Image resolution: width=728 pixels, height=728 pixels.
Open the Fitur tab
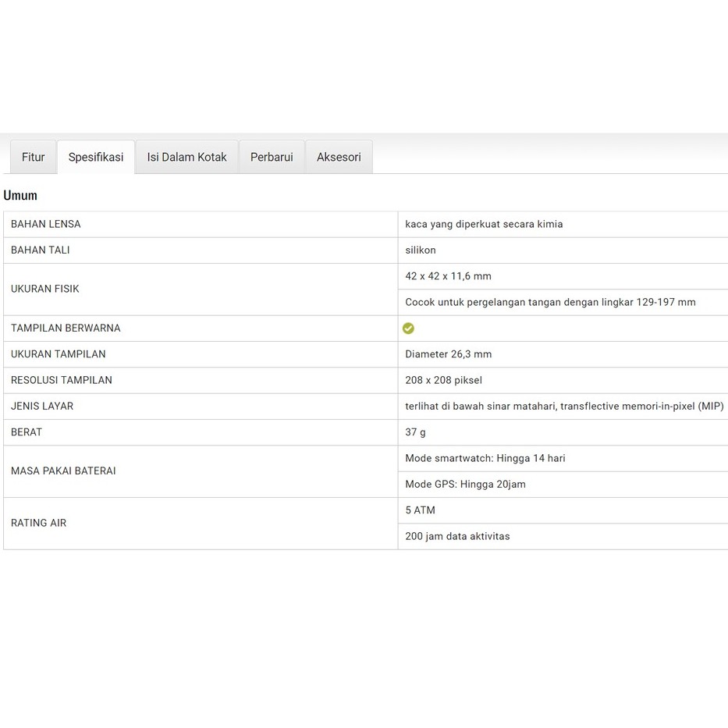tap(33, 157)
